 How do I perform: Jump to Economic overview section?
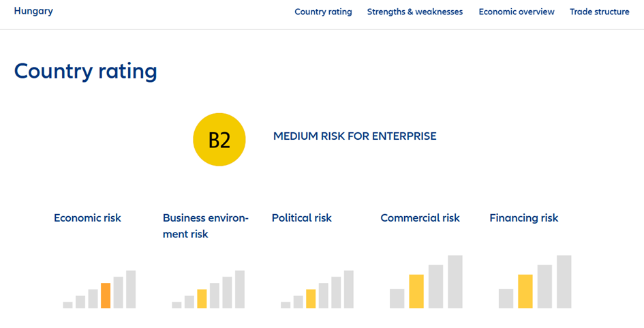point(516,12)
